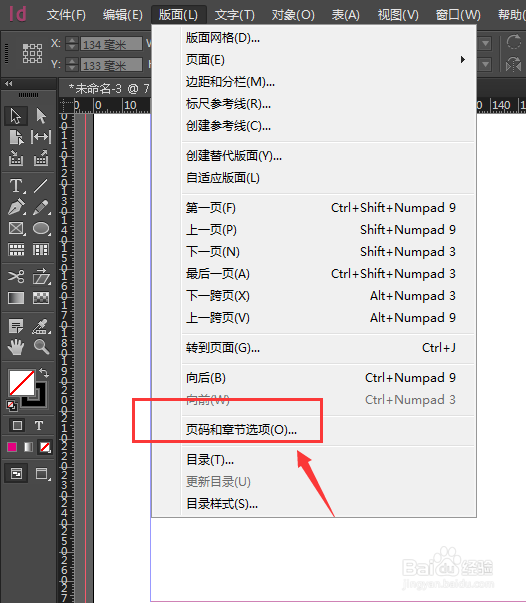Expand the 页面(E) submenu arrow
Screen dimensions: 526x603
click(463, 60)
